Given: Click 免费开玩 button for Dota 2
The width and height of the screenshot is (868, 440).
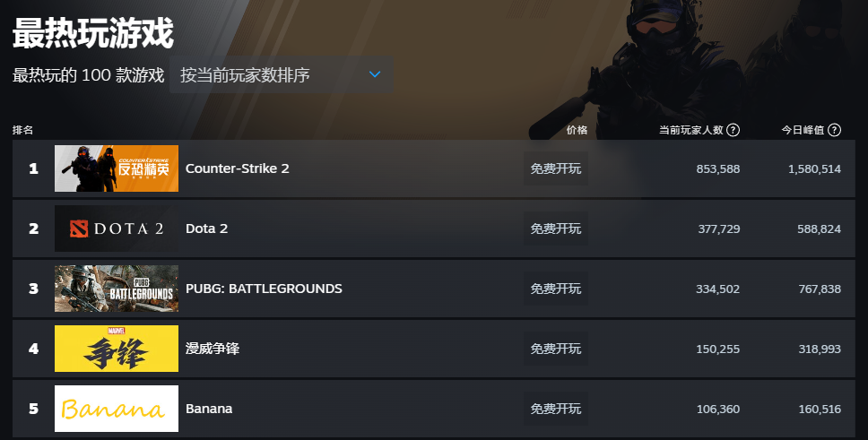Looking at the screenshot, I should [556, 229].
